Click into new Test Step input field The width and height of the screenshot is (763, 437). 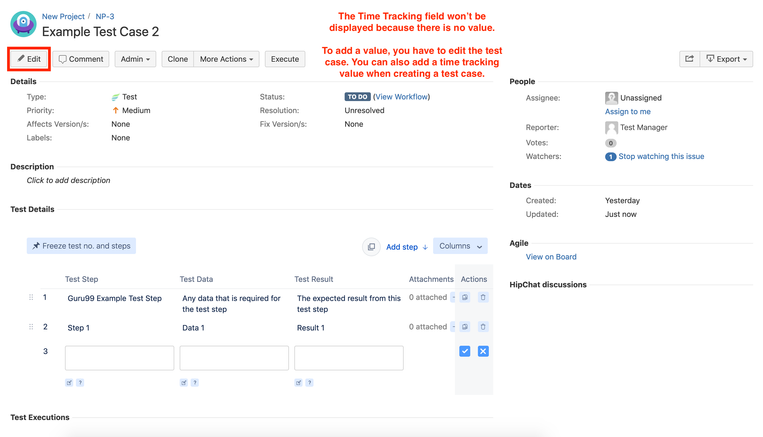[119, 358]
